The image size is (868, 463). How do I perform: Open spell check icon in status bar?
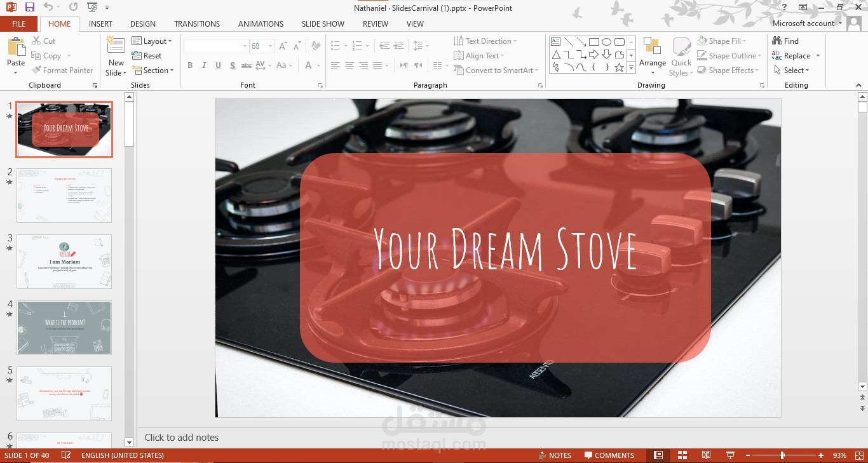click(x=66, y=455)
